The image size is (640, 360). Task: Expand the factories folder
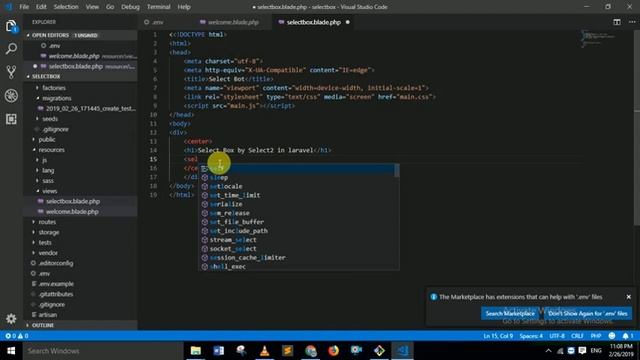click(x=54, y=88)
